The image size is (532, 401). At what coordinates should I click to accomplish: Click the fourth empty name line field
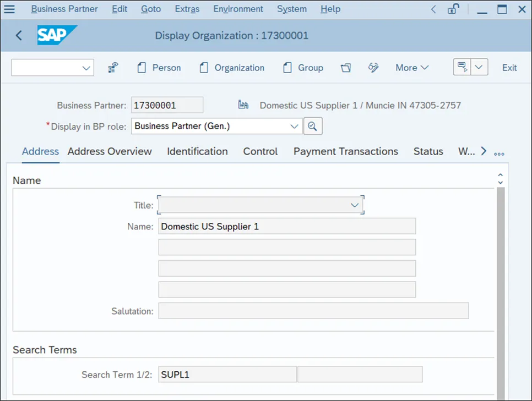(287, 289)
